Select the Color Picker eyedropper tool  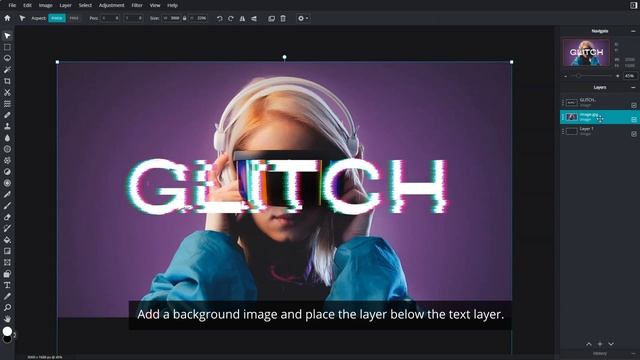point(7,296)
